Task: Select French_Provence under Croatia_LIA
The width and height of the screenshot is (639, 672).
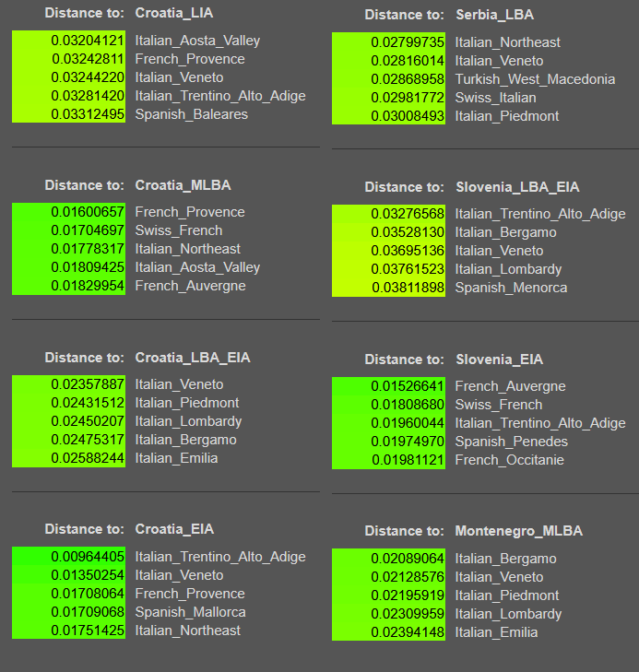Action: (190, 59)
